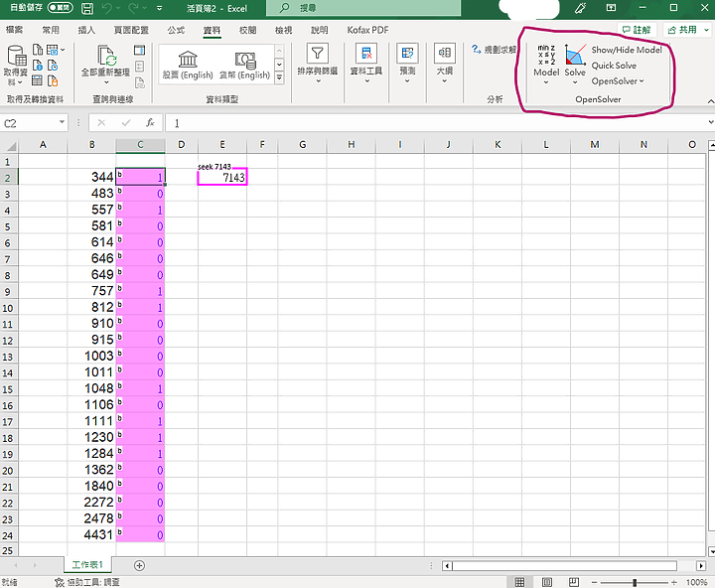Click Show/Hide Model button
715x588 pixels.
[x=626, y=50]
